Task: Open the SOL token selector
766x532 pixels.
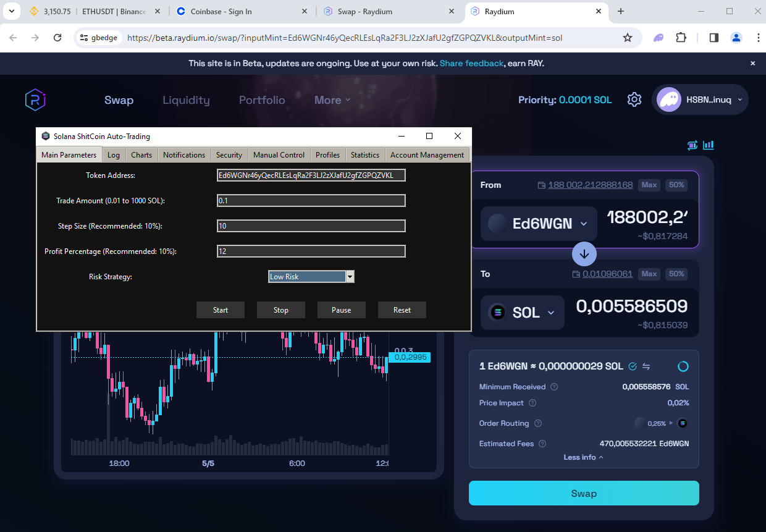Action: 521,313
